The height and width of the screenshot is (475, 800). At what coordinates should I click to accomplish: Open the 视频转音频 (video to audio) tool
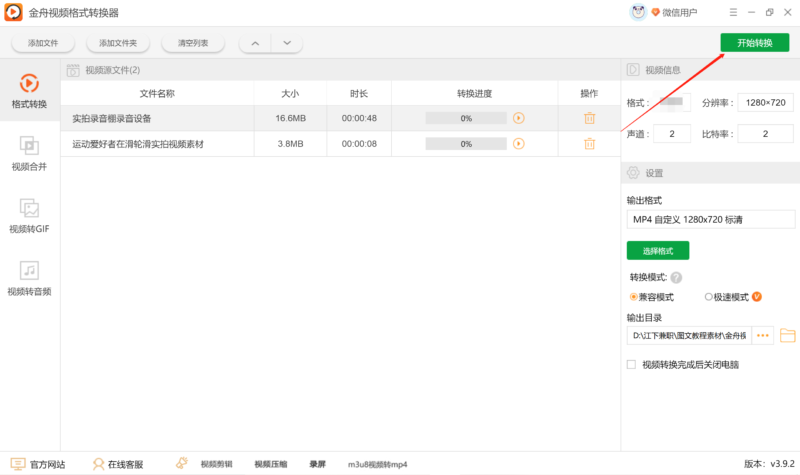(x=29, y=278)
